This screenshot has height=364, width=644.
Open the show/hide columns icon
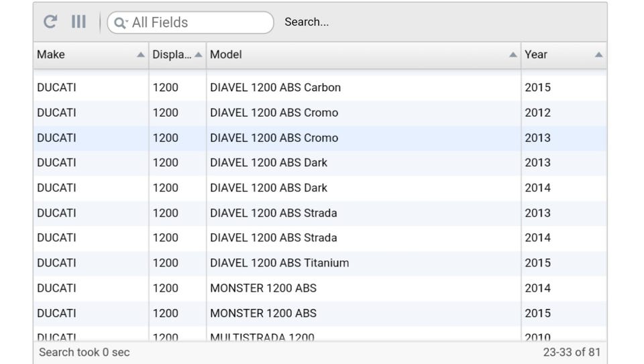(x=78, y=22)
